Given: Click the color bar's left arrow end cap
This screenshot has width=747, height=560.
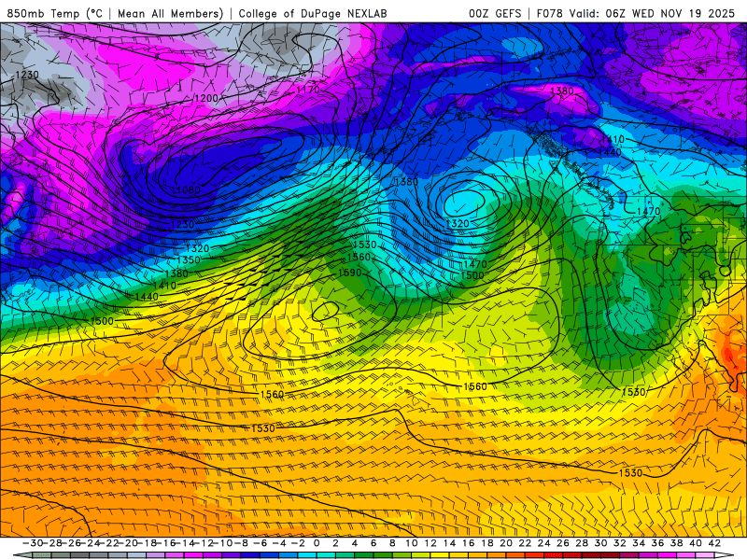Looking at the screenshot, I should pyautogui.click(x=22, y=555).
